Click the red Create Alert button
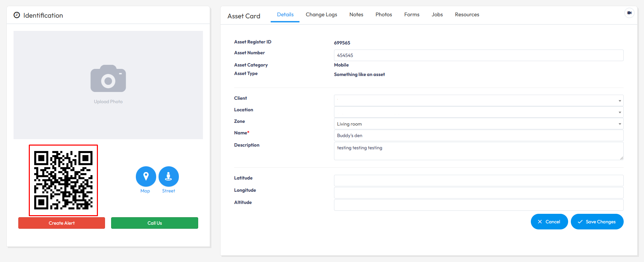 pos(62,223)
